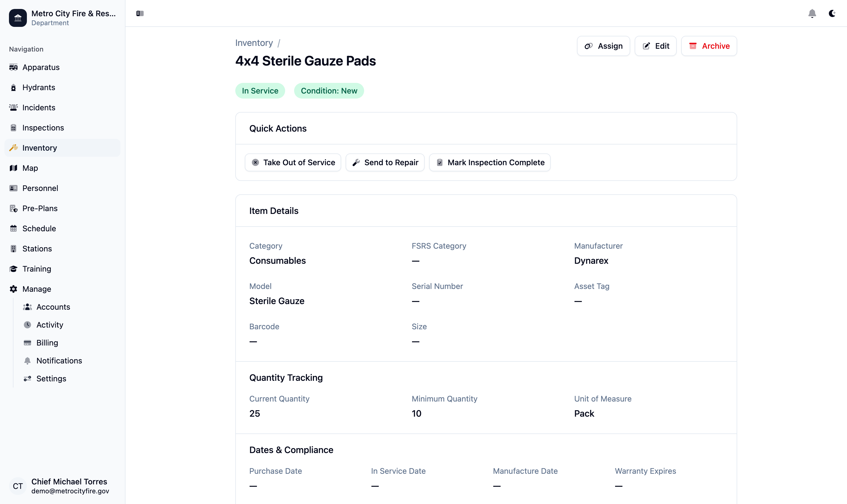This screenshot has width=847, height=504.
Task: Go to Inspections in navigation
Action: coord(43,128)
